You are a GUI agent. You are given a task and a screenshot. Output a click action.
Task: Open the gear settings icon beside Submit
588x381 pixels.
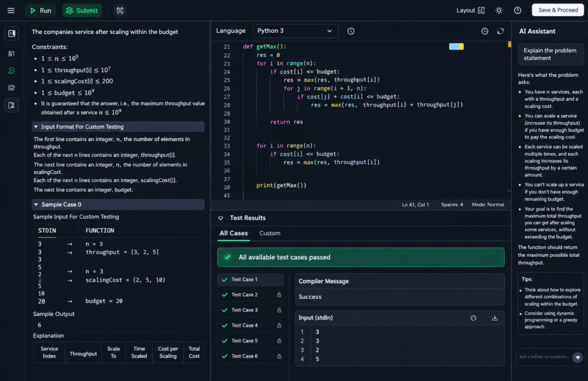(x=120, y=10)
